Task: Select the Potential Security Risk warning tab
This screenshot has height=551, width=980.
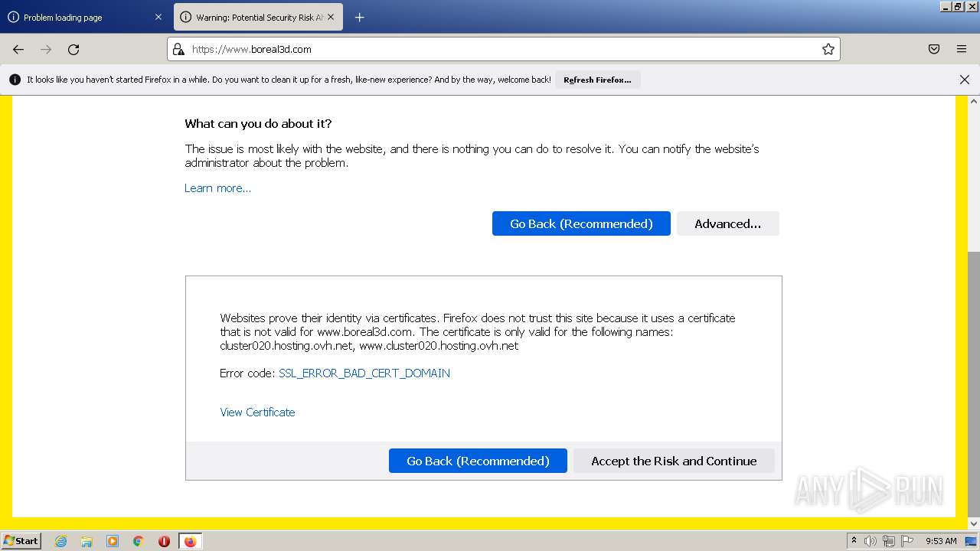Action: (257, 17)
